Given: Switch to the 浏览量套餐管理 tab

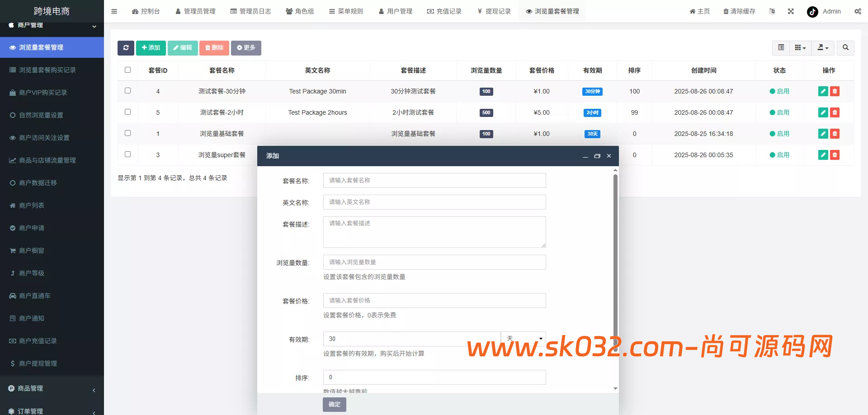Looking at the screenshot, I should pos(552,11).
